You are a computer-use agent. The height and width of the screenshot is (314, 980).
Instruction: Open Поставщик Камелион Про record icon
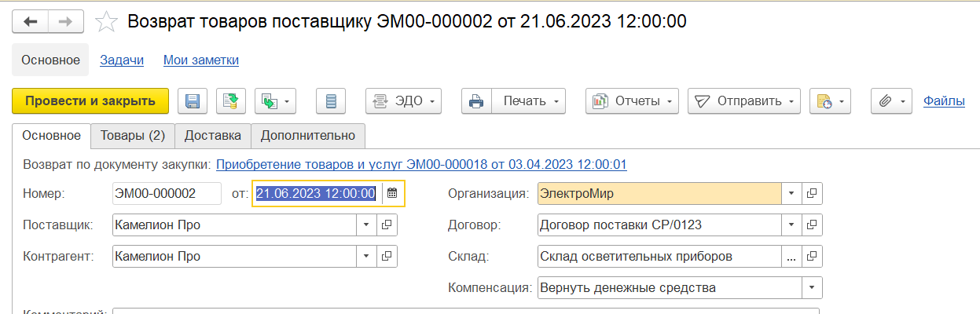point(387,225)
